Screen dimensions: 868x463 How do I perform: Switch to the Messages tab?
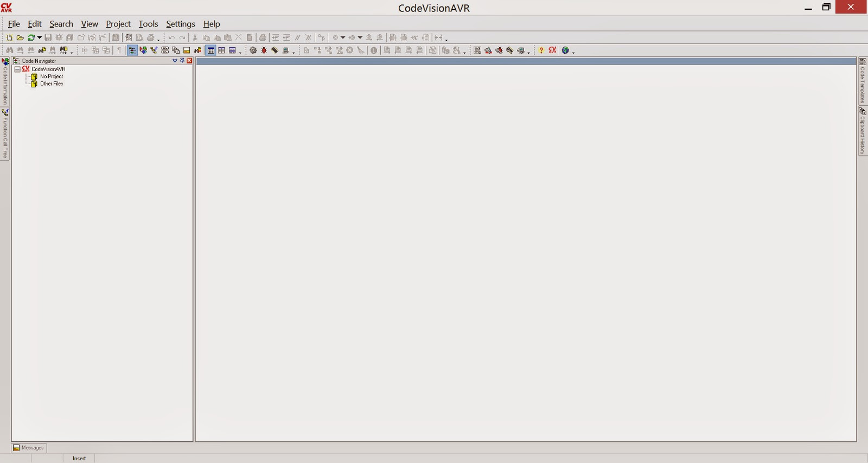point(29,448)
